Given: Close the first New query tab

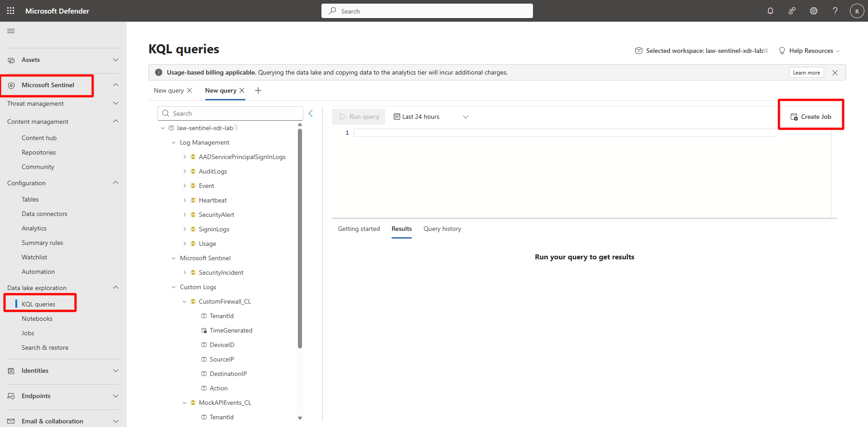Looking at the screenshot, I should click(x=189, y=90).
